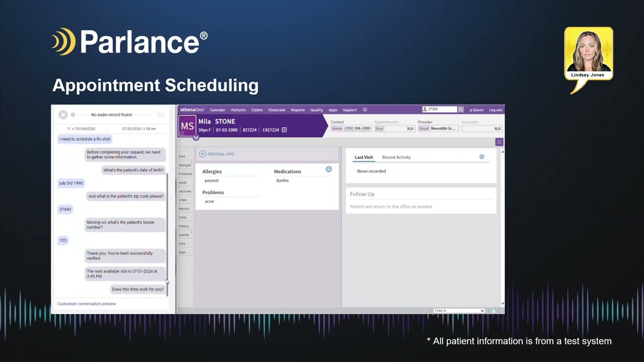Click the patient search field containing 27224
This screenshot has height=362, width=644.
pyautogui.click(x=439, y=109)
